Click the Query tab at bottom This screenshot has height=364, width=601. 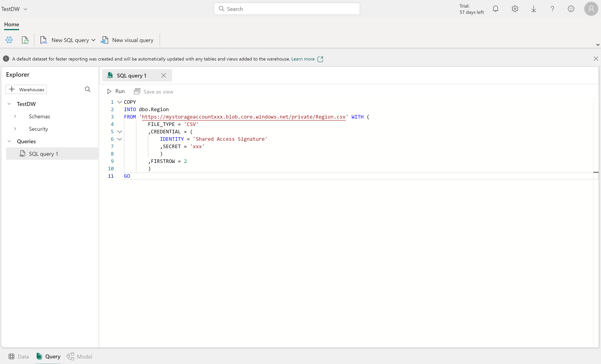(x=48, y=356)
